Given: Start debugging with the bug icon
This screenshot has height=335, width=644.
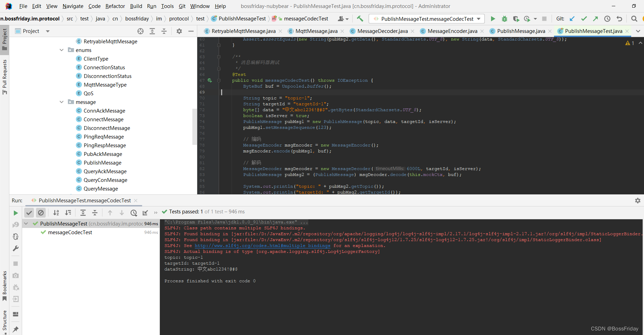Looking at the screenshot, I should 505,19.
